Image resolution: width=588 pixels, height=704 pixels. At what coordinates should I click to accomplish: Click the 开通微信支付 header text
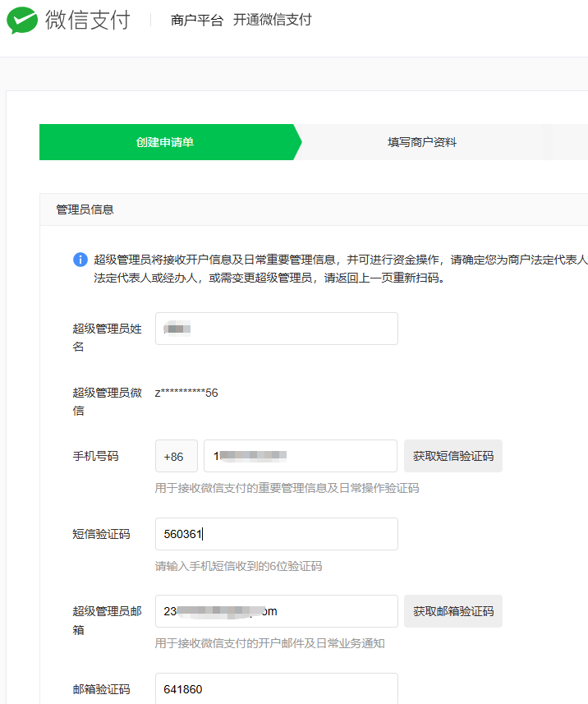click(272, 20)
